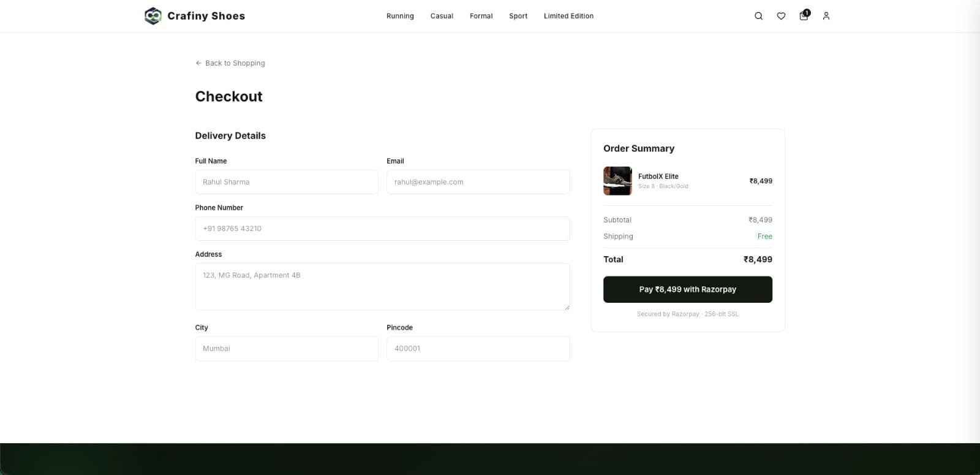Screen dimensions: 980x475
Task: Click the Crafiny Shoes brand name
Action: (206, 16)
